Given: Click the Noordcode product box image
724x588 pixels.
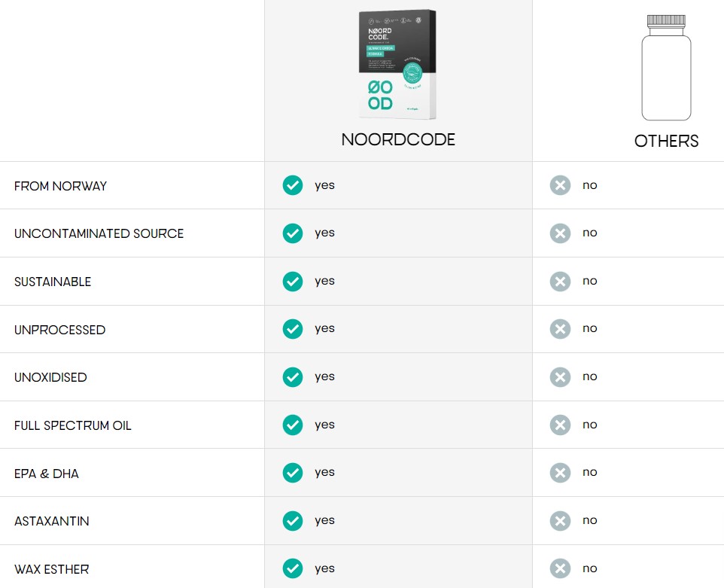Looking at the screenshot, I should pos(397,64).
